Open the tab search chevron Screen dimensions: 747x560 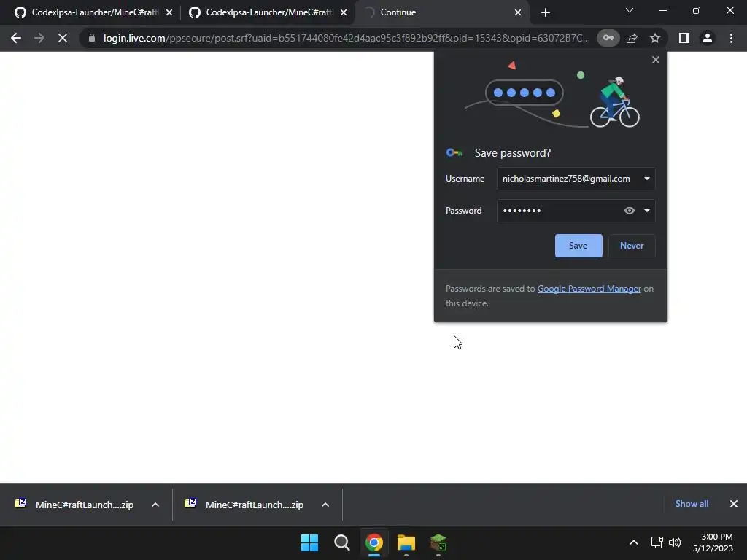pos(630,10)
